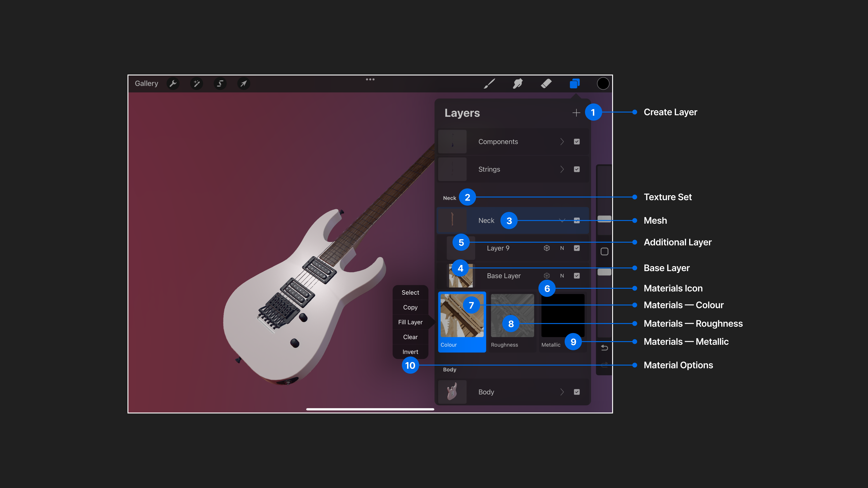The width and height of the screenshot is (868, 488).
Task: Tap the plus icon to create layer
Action: coord(576,113)
